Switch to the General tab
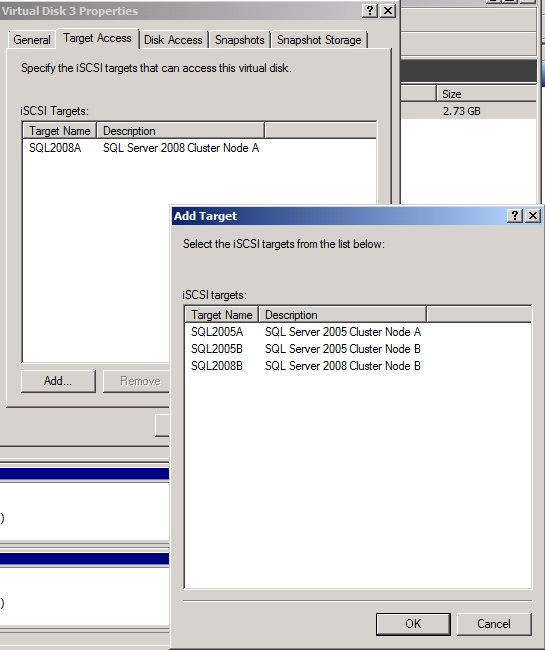Screen dimensions: 545x650 pyautogui.click(x=32, y=40)
